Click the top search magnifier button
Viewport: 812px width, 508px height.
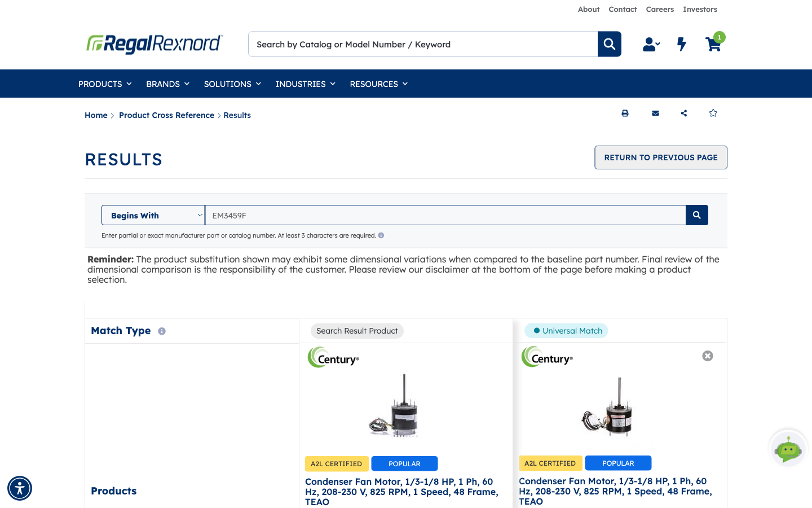tap(610, 44)
